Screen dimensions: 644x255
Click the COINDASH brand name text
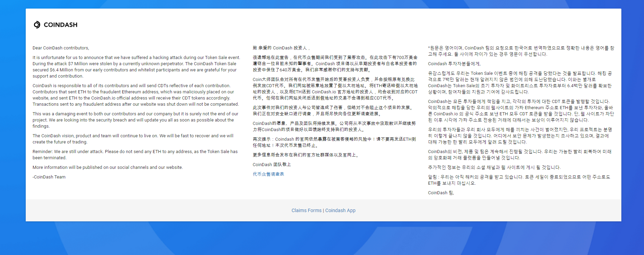tap(61, 25)
